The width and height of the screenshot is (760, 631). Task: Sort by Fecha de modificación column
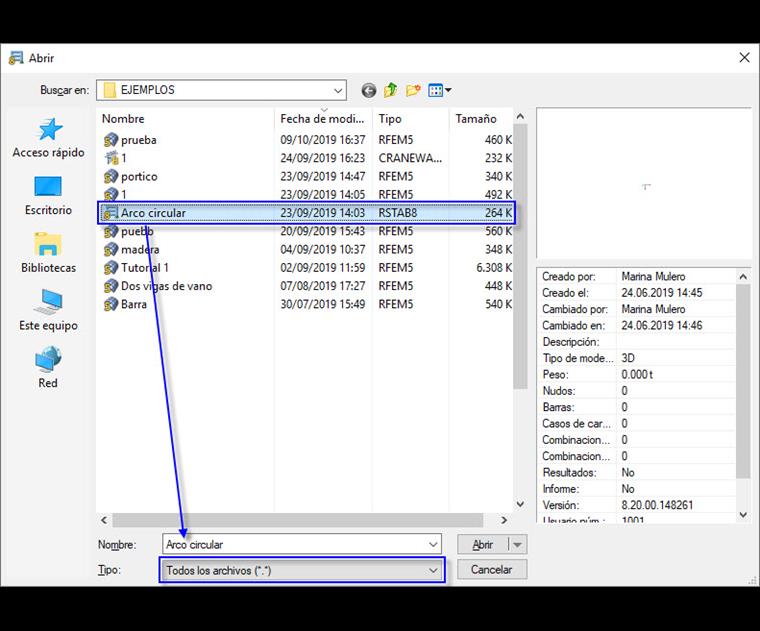322,119
